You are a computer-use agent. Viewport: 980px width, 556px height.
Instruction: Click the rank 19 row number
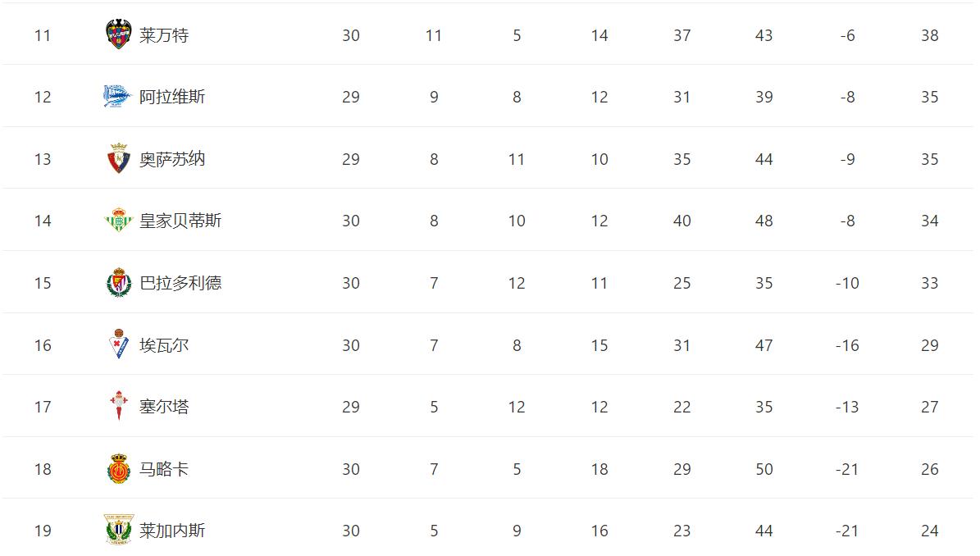click(43, 531)
